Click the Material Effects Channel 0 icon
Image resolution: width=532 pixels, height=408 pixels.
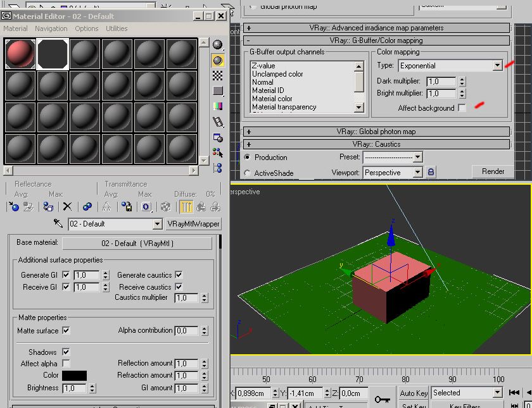[x=146, y=207]
